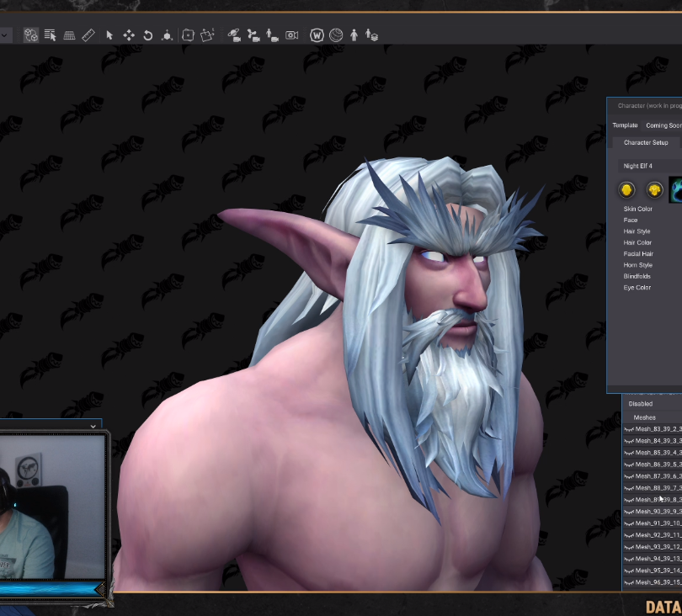The image size is (682, 616).
Task: Toggle visibility eye of Mesh_92_39_11
Action: 628,535
